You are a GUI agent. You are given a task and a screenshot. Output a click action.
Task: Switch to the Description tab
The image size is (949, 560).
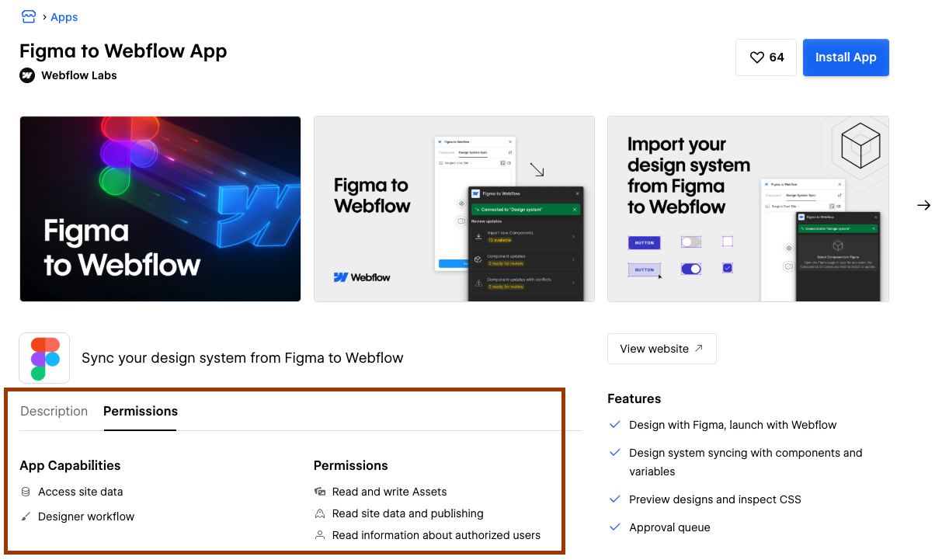54,411
